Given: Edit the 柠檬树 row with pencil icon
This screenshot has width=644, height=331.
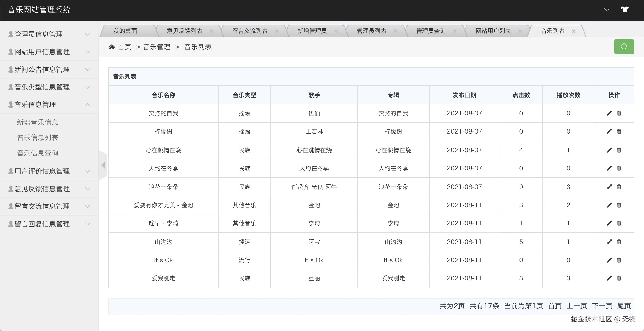Looking at the screenshot, I should pos(609,132).
